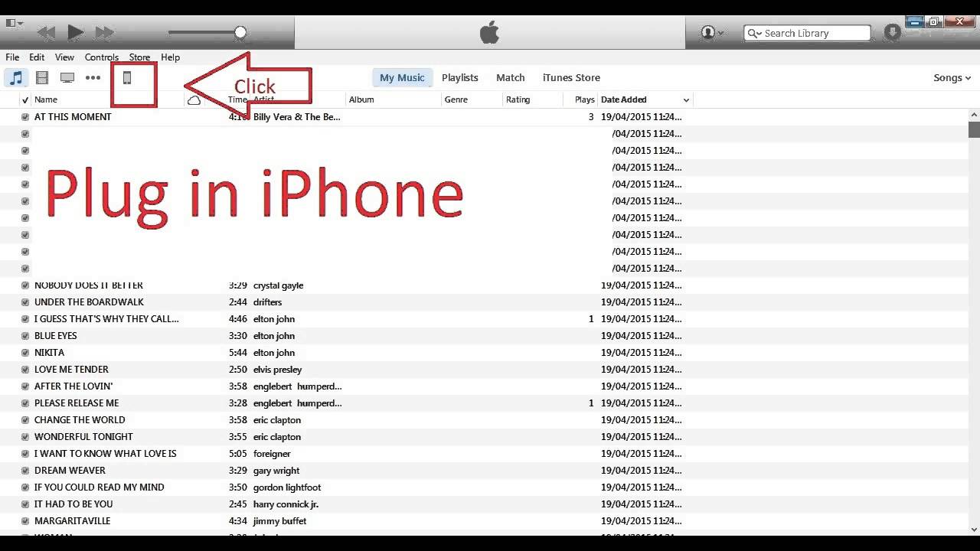Click the iCloud status column header icon

pos(194,100)
